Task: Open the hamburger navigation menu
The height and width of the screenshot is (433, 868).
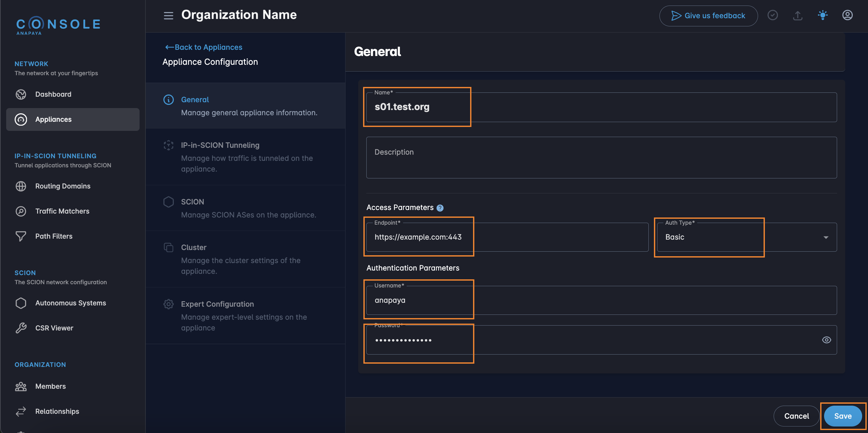Action: tap(168, 16)
